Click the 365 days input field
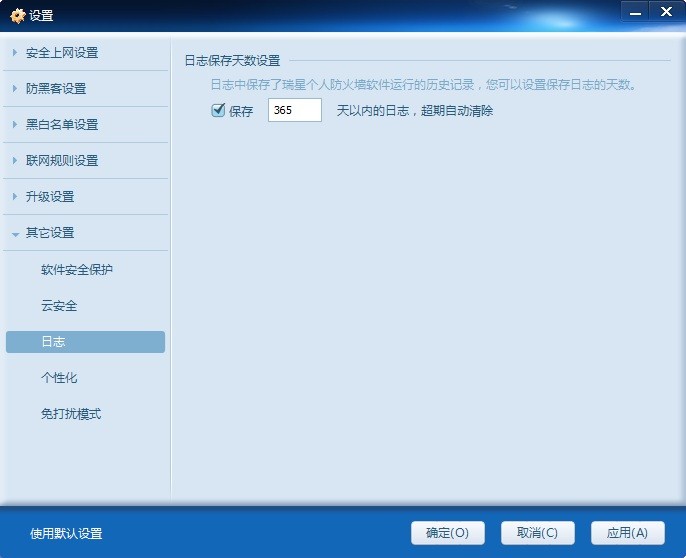686x558 pixels. click(294, 110)
